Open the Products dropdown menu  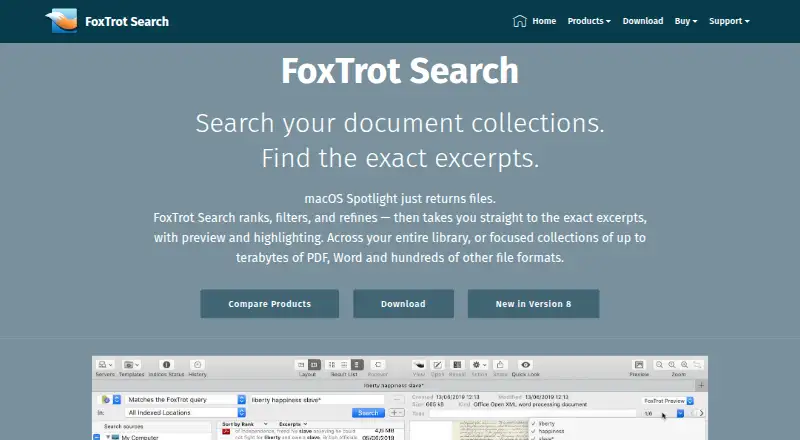point(589,21)
